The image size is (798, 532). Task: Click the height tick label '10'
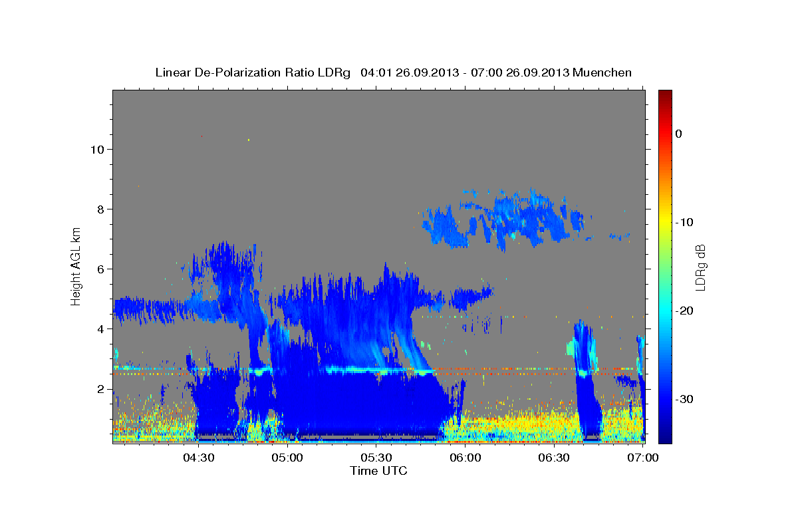(96, 149)
